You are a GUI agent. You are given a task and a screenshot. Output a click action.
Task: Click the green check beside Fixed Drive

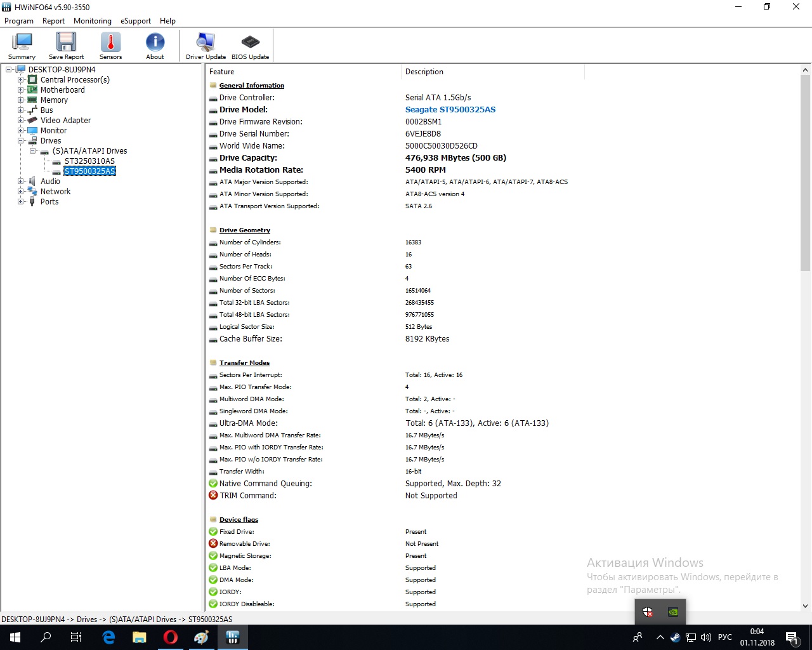[213, 532]
